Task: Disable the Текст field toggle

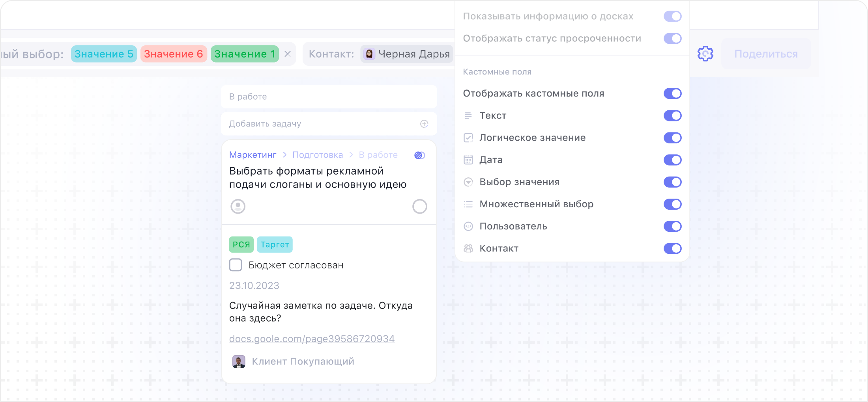Action: point(672,115)
